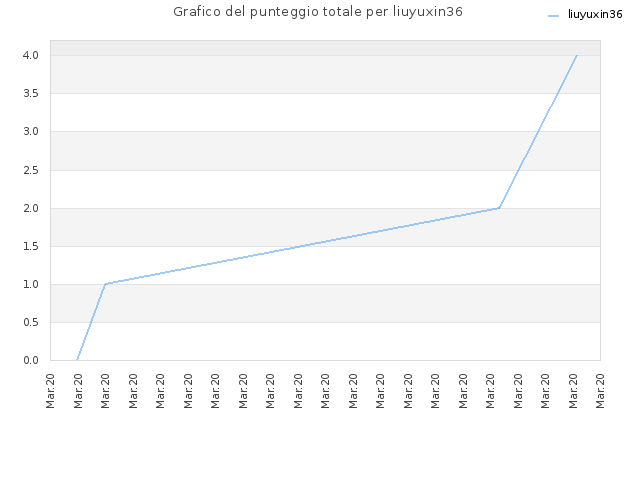
Task: Click the 4.0 y-axis label
Action: tap(31, 55)
